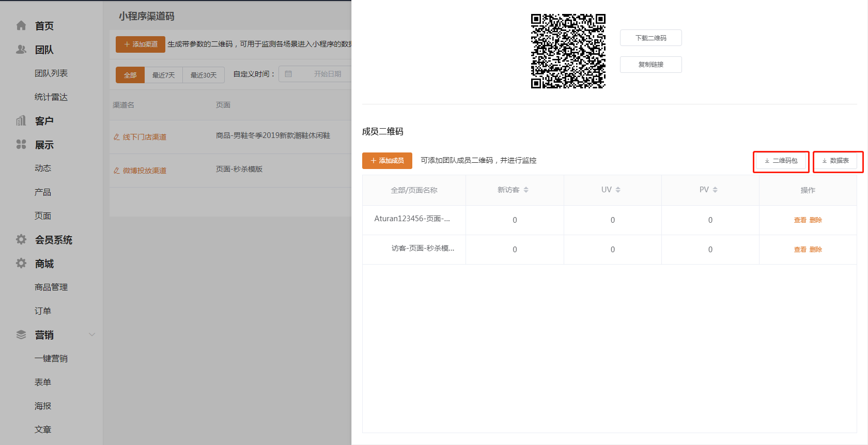
Task: Open 团队列表 in the sidebar
Action: point(51,73)
